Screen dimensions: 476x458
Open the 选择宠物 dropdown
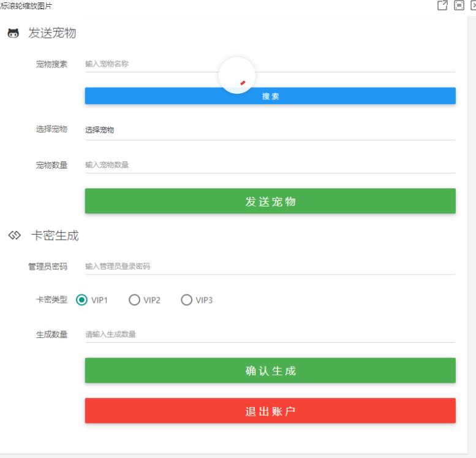click(270, 130)
